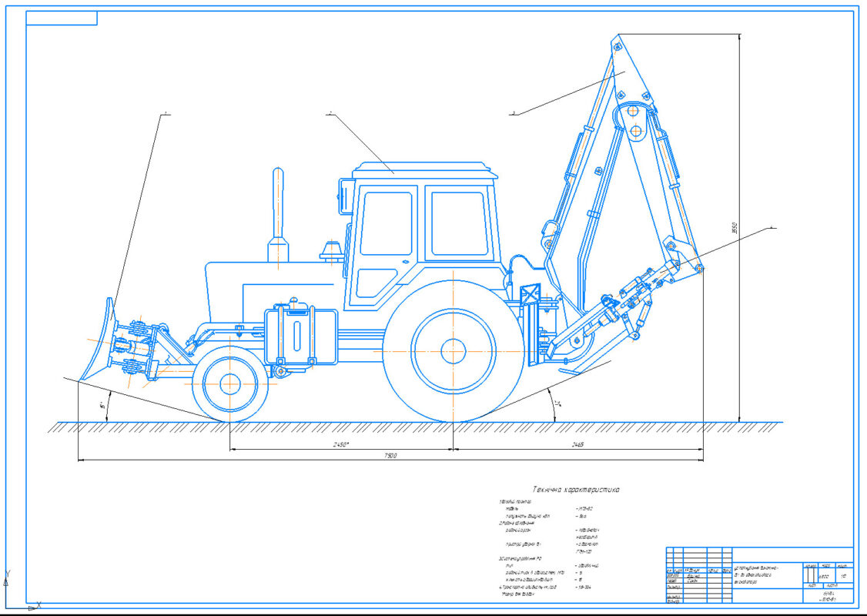The height and width of the screenshot is (616, 867).
Task: Click the 7500 overall length dimension
Action: point(390,457)
